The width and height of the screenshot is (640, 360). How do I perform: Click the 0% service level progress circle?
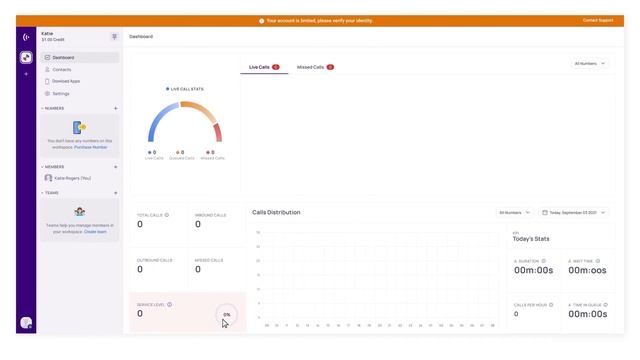click(x=227, y=315)
